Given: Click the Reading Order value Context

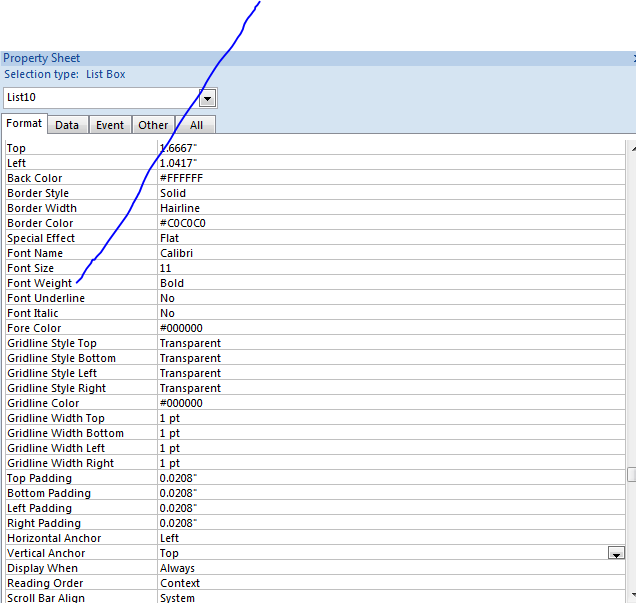Looking at the screenshot, I should [180, 584].
